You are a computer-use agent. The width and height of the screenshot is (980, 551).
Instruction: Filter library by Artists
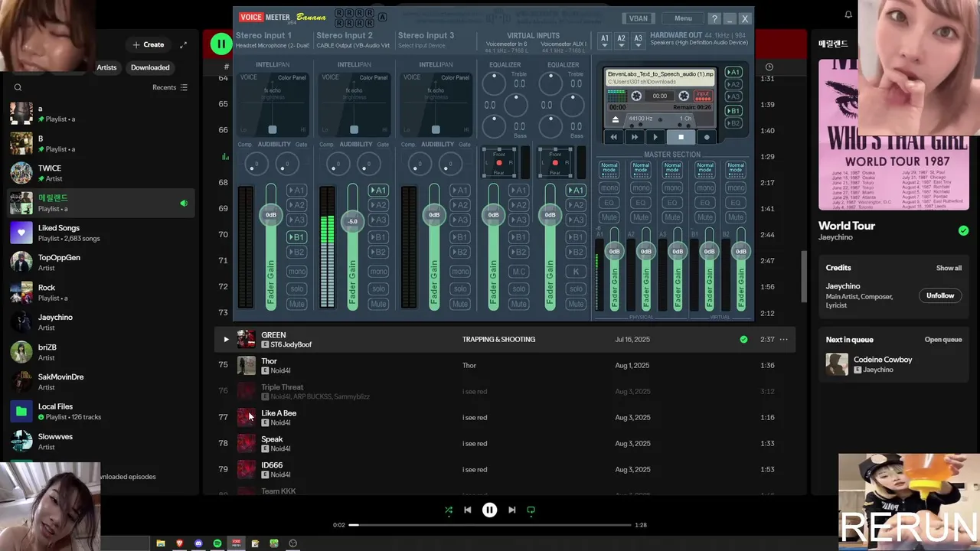[x=106, y=67]
